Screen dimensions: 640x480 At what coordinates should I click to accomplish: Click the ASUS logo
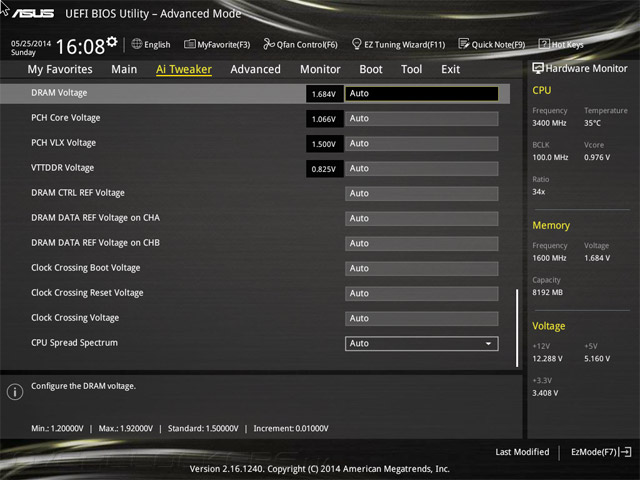(33, 14)
